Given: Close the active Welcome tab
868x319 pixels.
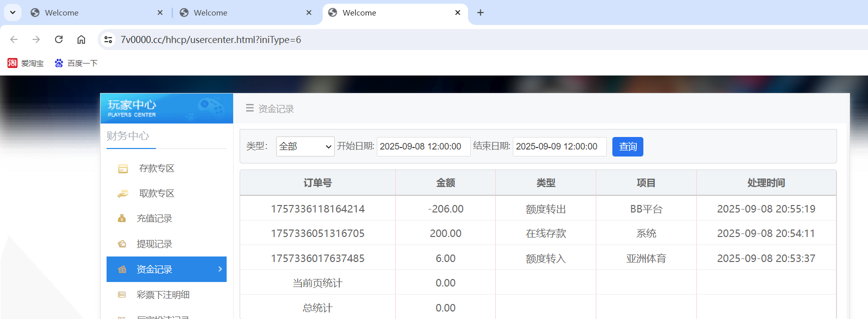Looking at the screenshot, I should coord(457,12).
